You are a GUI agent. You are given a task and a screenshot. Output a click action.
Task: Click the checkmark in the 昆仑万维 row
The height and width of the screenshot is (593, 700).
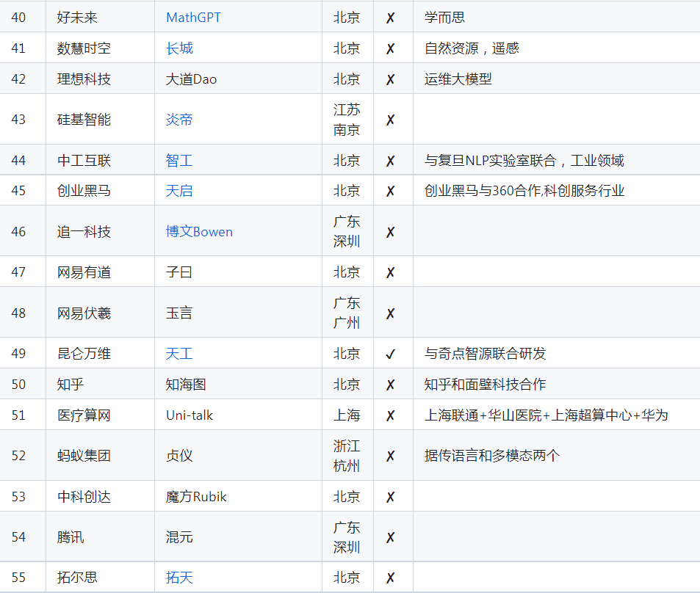click(x=390, y=354)
